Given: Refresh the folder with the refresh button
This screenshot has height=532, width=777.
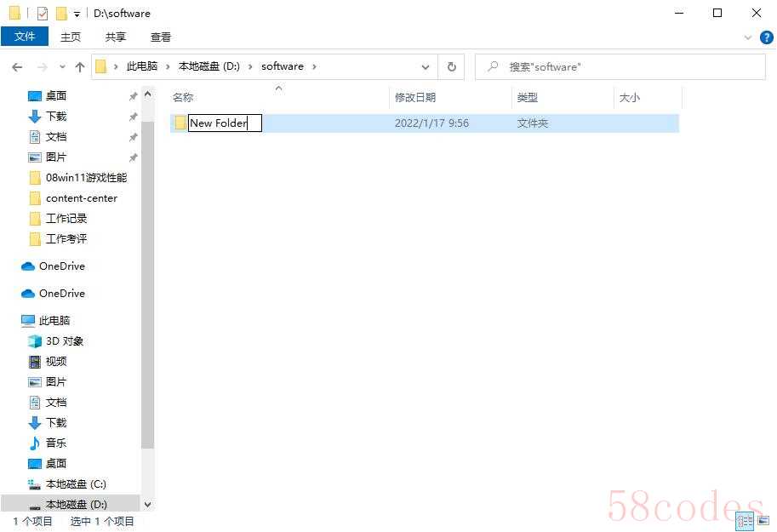Looking at the screenshot, I should (x=451, y=67).
